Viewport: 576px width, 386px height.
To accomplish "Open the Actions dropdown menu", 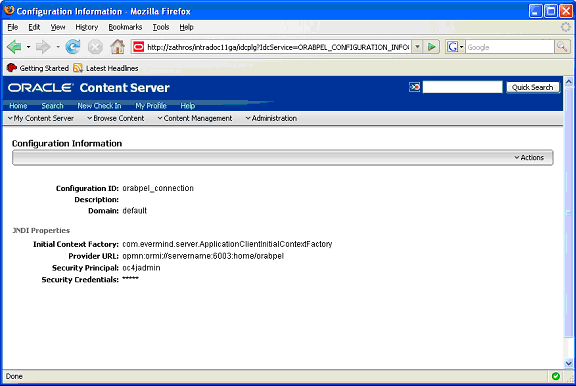I will pyautogui.click(x=529, y=158).
